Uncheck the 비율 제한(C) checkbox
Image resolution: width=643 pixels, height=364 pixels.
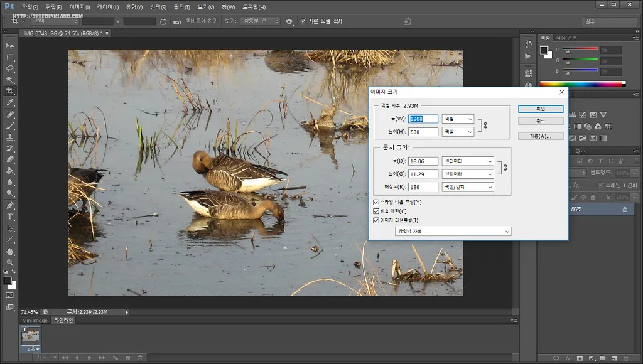[x=376, y=211]
